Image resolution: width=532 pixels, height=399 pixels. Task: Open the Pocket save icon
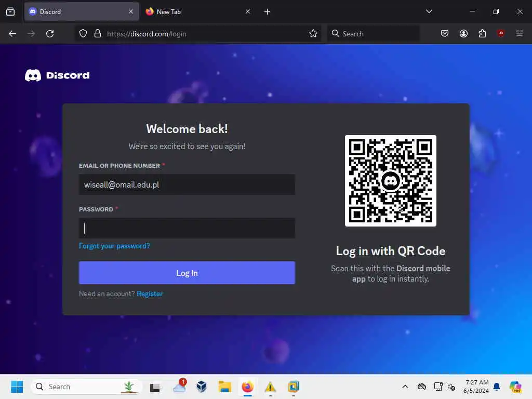pyautogui.click(x=445, y=34)
